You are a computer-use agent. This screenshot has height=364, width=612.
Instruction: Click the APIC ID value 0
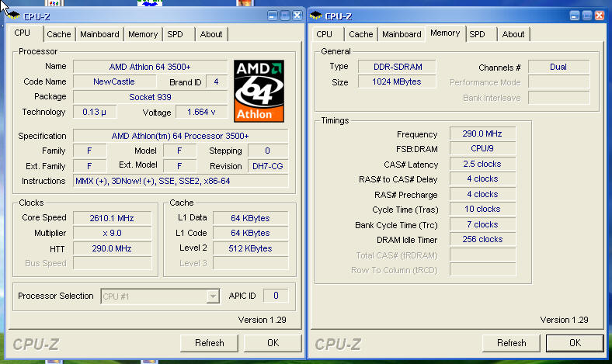click(276, 296)
